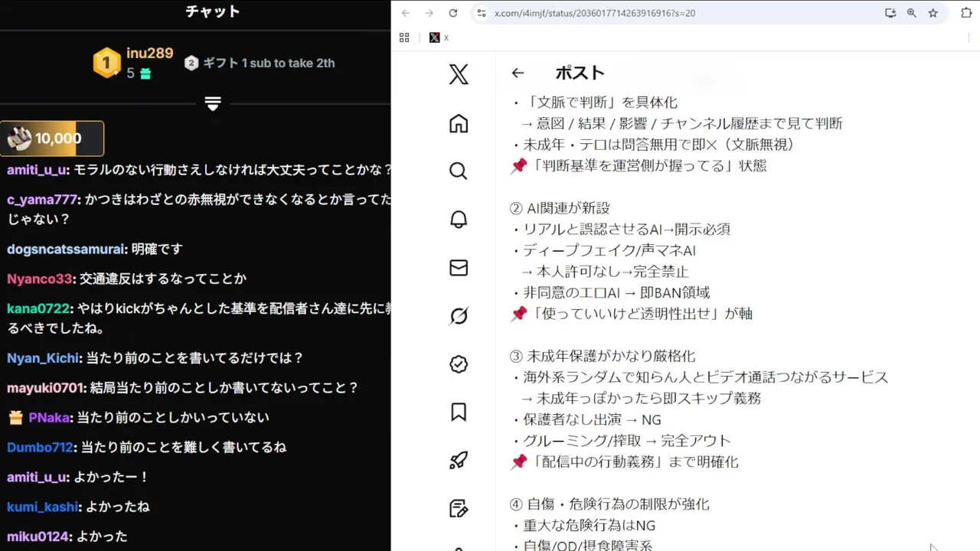Navigate forward in the browser toolbar
The image size is (980, 551).
[430, 13]
